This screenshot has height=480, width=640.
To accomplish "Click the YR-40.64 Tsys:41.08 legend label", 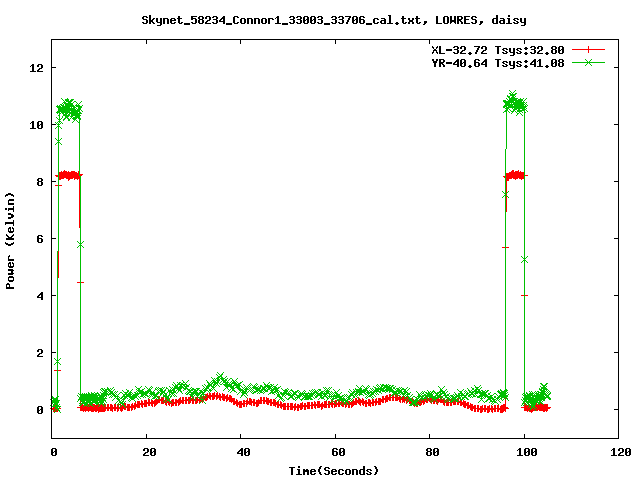I will [x=498, y=63].
